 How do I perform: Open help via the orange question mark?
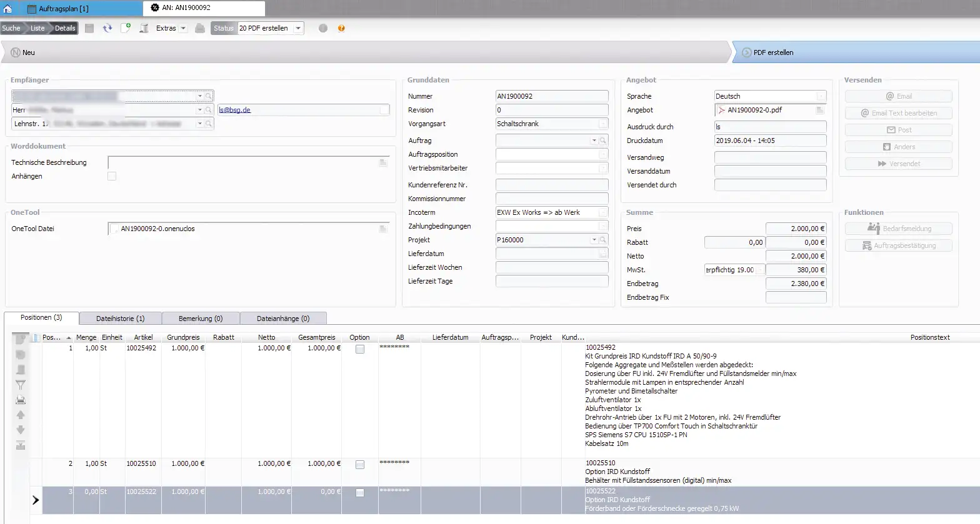(x=341, y=28)
